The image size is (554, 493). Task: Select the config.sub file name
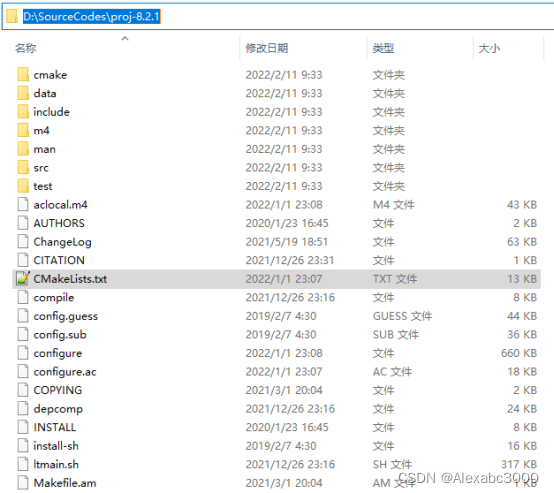tap(60, 335)
